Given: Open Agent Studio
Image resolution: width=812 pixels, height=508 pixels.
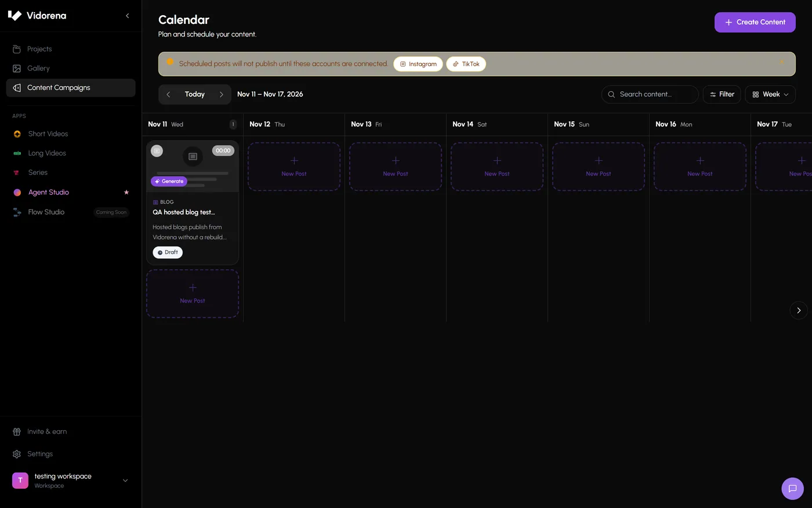Looking at the screenshot, I should coord(71,192).
